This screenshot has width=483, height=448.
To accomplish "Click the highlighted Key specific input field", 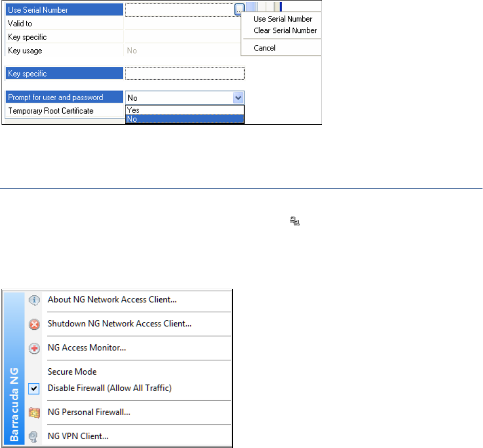I will click(184, 73).
